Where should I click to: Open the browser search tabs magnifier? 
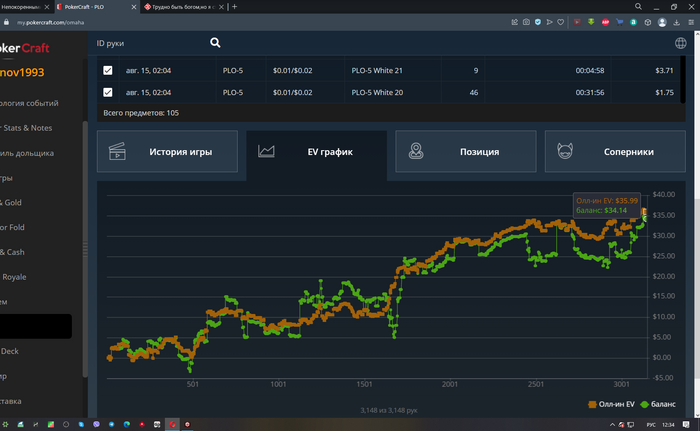[x=638, y=7]
